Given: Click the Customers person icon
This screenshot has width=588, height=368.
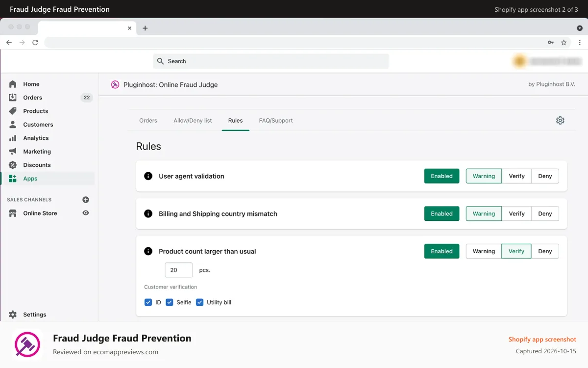Looking at the screenshot, I should (13, 125).
